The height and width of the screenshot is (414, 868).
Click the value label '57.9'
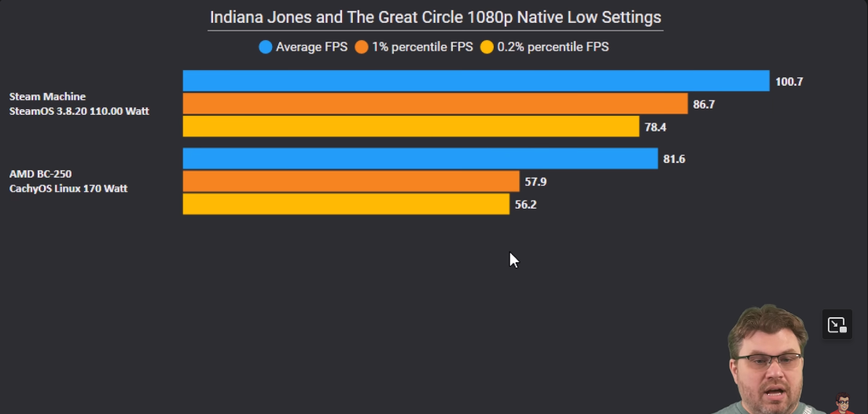pyautogui.click(x=535, y=183)
